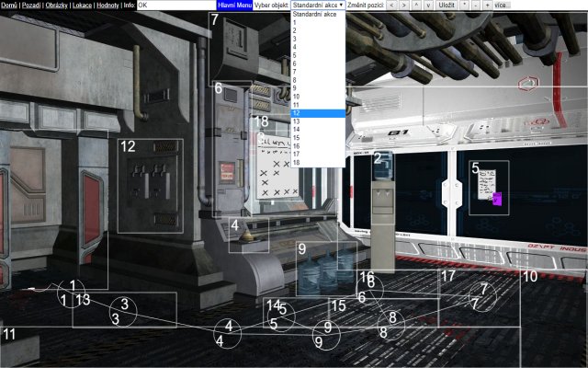Pick object 15 from the dropdown list
The width and height of the screenshot is (588, 368).
[318, 138]
